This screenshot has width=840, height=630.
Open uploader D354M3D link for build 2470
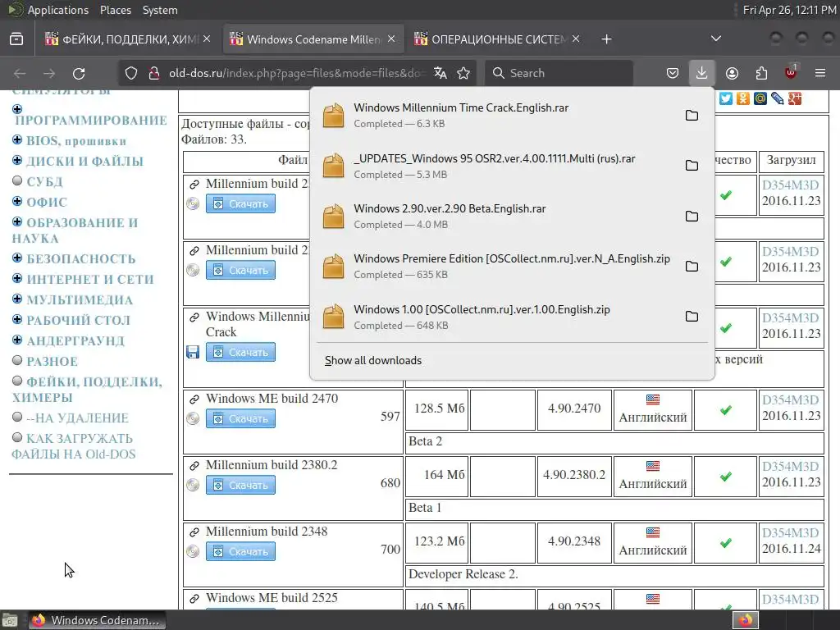(x=791, y=400)
